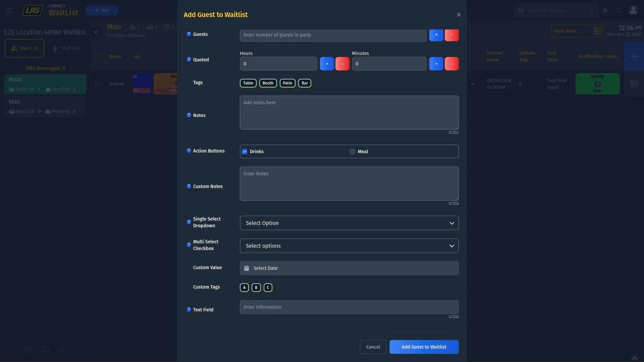Increase quoted Hours with plus
This screenshot has height=362, width=644.
tap(327, 64)
